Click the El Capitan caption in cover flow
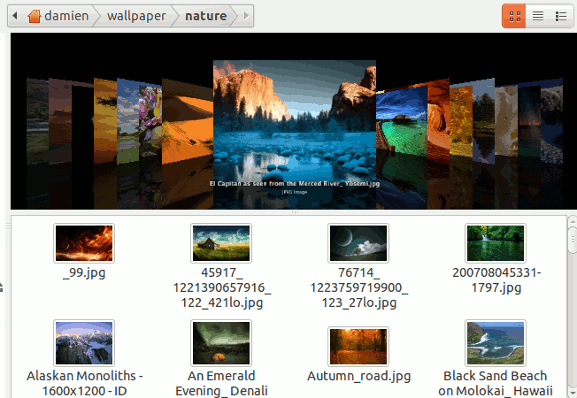This screenshot has height=398, width=577. (294, 184)
